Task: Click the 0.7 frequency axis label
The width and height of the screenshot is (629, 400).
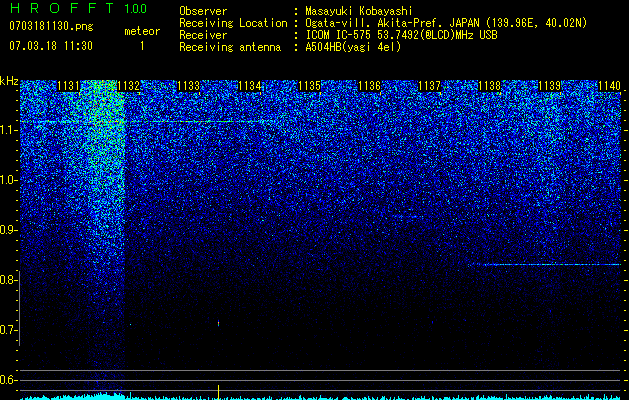Action: click(8, 330)
